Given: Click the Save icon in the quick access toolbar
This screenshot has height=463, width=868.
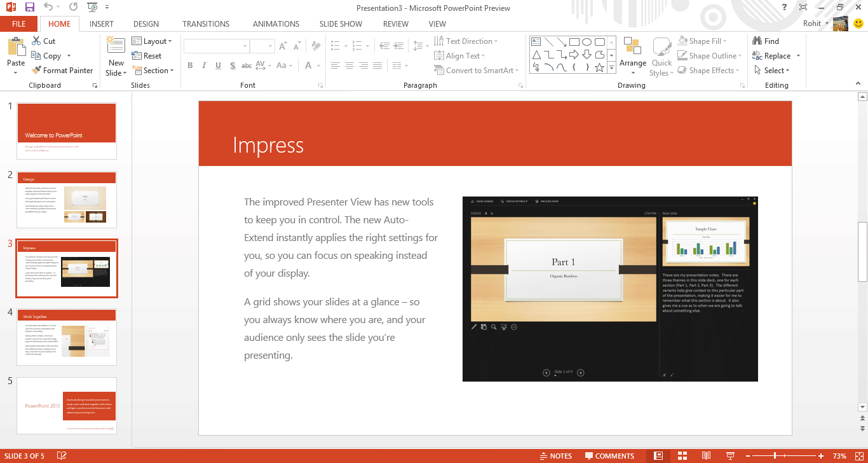Looking at the screenshot, I should 29,8.
